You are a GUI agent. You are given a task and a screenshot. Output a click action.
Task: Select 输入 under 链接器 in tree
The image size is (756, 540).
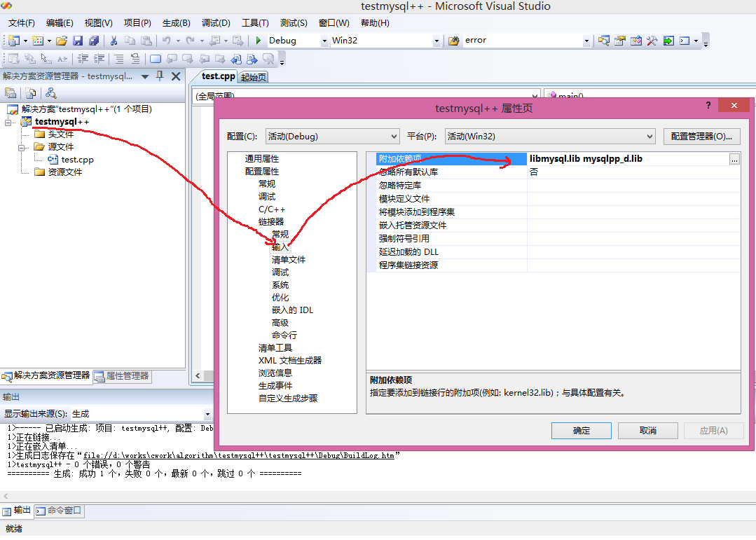click(280, 247)
